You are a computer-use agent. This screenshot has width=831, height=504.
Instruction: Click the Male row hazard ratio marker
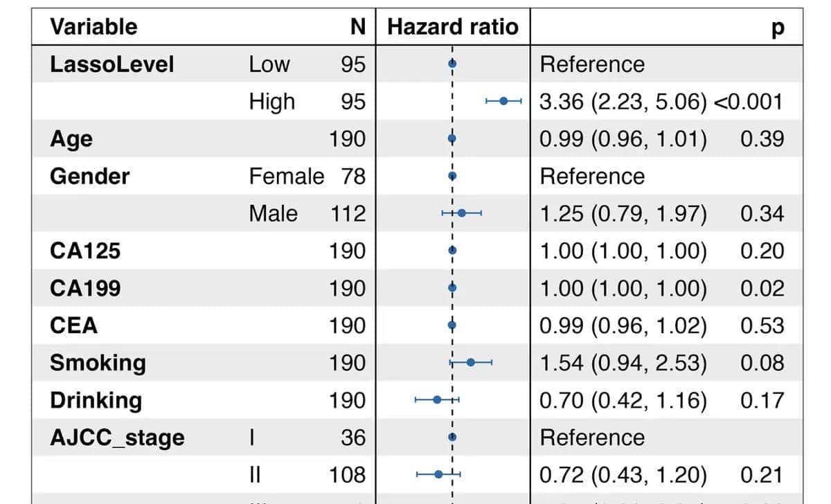(x=462, y=213)
